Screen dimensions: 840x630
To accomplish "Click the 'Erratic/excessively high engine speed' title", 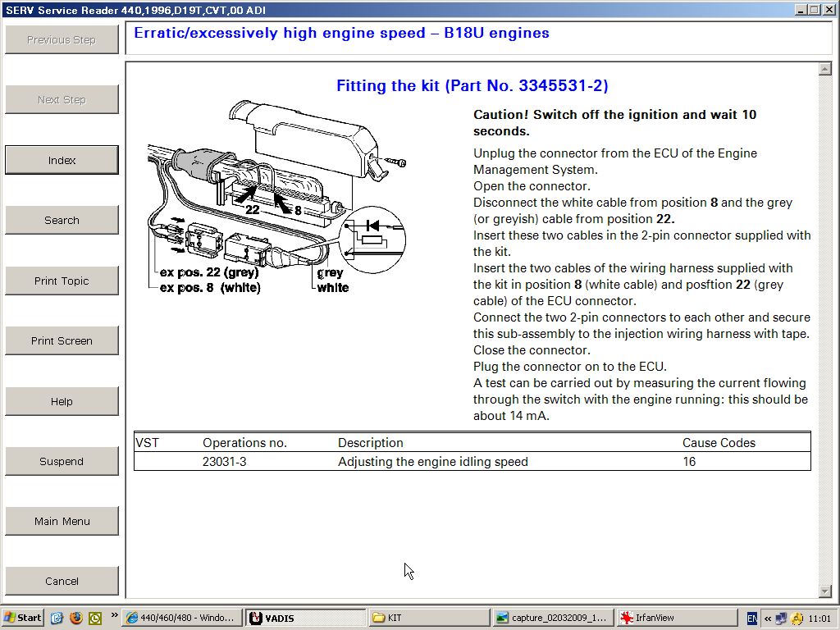I will coord(341,33).
